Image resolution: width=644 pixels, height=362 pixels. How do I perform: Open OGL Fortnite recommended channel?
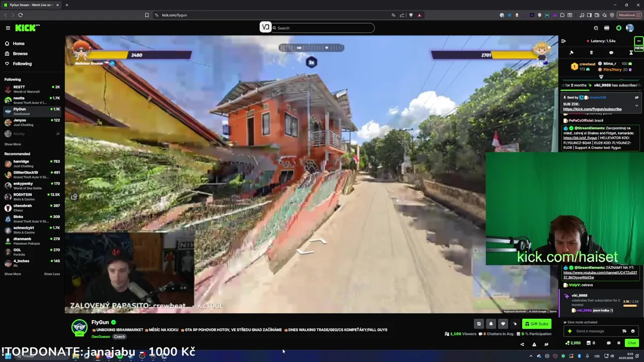pyautogui.click(x=32, y=252)
